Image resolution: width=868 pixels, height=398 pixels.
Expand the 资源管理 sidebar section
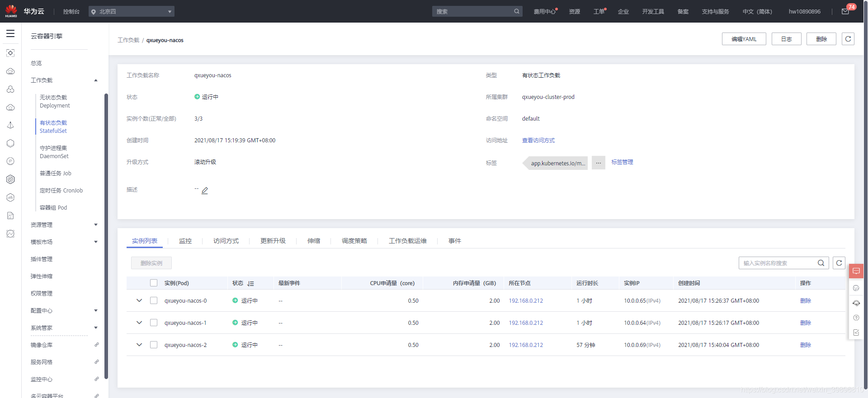pyautogui.click(x=96, y=225)
